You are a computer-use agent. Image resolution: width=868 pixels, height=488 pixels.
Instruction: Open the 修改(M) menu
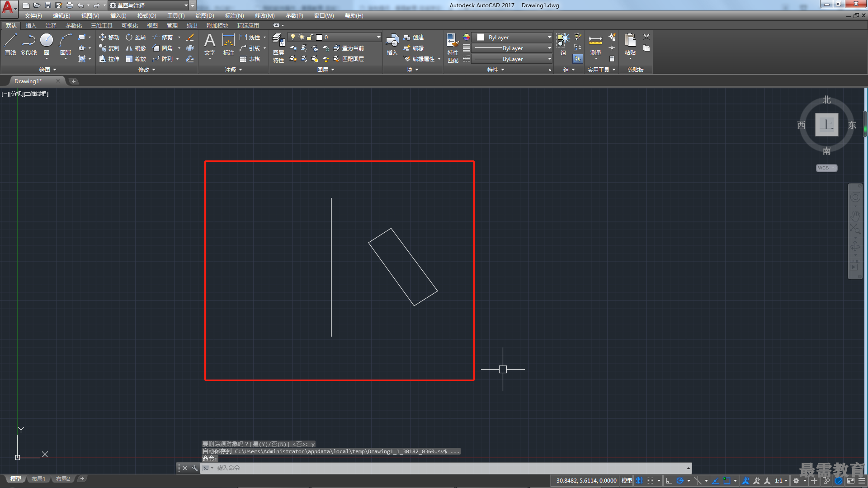click(x=264, y=16)
